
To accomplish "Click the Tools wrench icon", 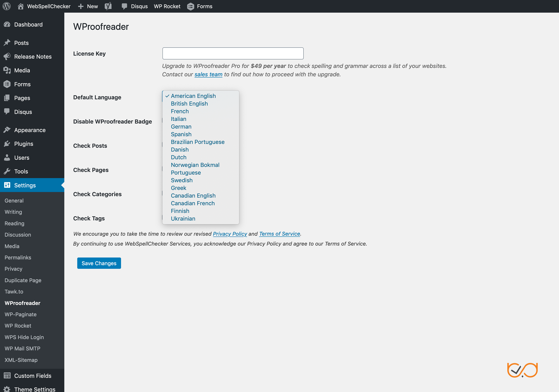I will (x=7, y=171).
